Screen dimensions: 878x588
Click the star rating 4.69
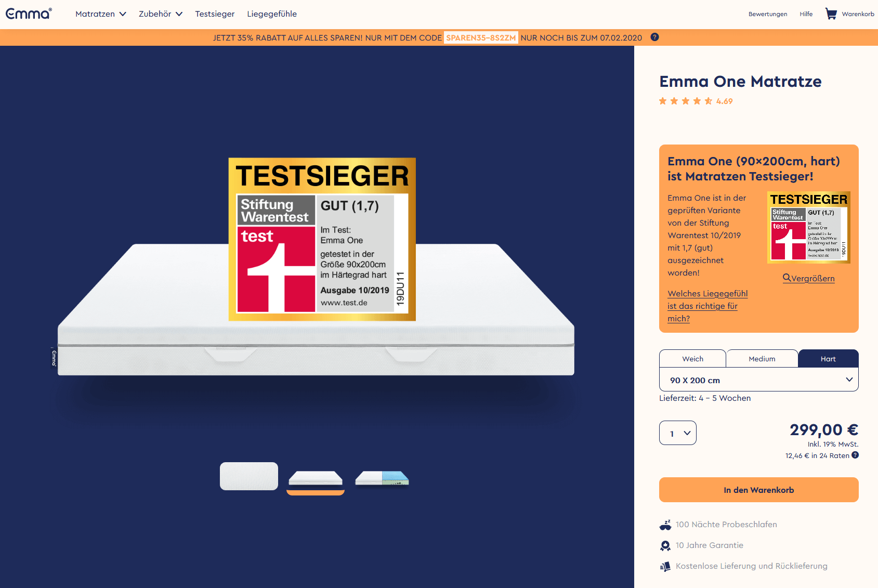(x=696, y=101)
